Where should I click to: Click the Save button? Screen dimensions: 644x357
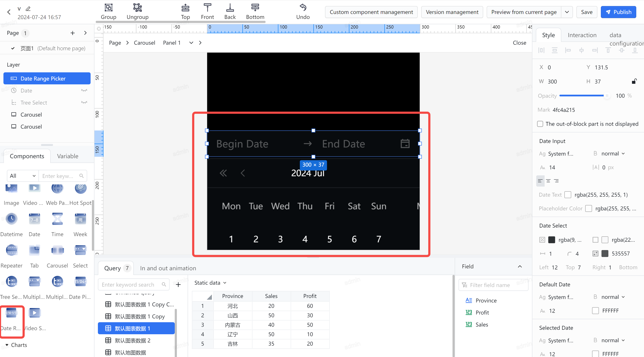pos(586,12)
